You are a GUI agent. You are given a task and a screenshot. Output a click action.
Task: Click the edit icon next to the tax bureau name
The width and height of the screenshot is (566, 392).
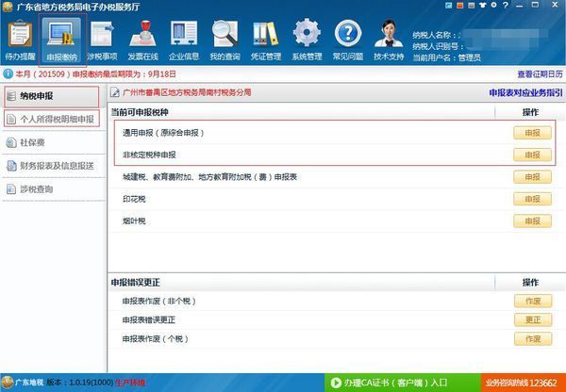coord(115,92)
